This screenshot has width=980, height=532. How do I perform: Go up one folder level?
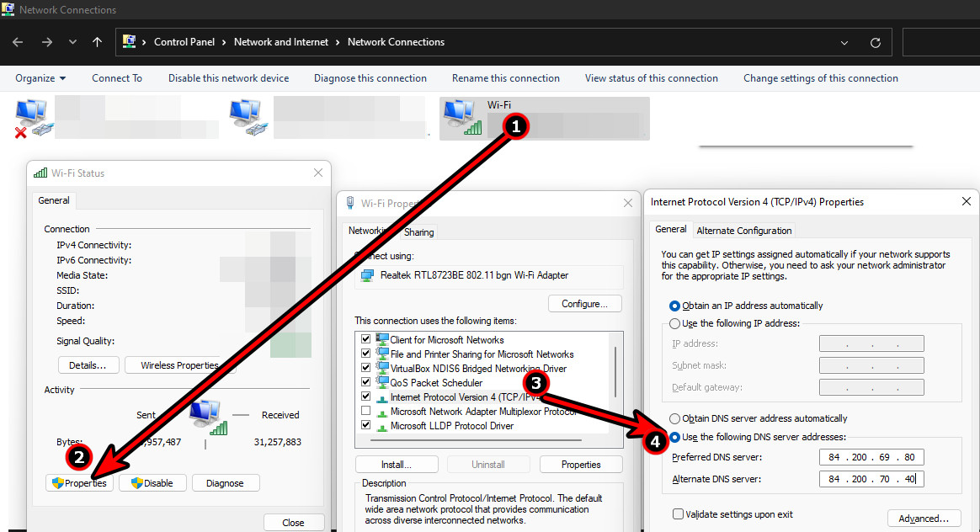click(97, 41)
